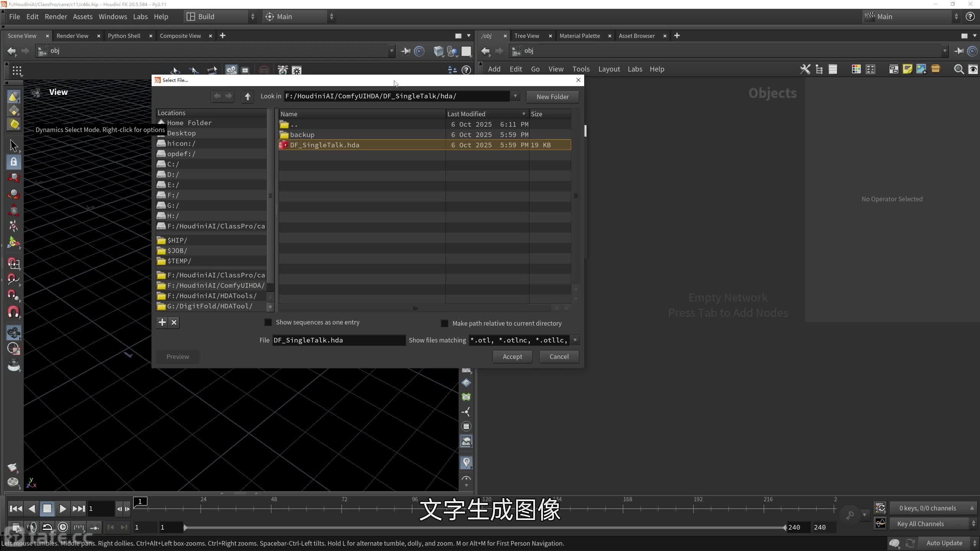Open the Windows menu
Image resolution: width=980 pixels, height=551 pixels.
[113, 16]
